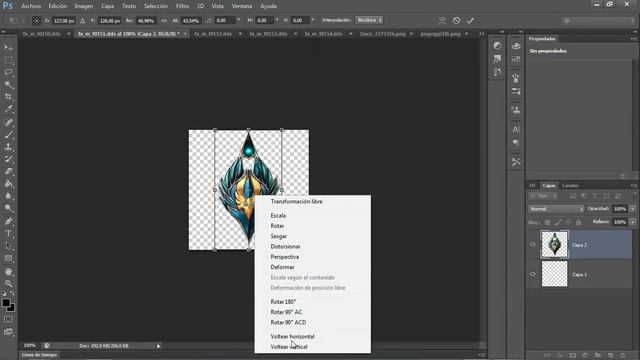Image resolution: width=640 pixels, height=360 pixels.
Task: Expand the status bar info arrow
Action: coord(158,346)
